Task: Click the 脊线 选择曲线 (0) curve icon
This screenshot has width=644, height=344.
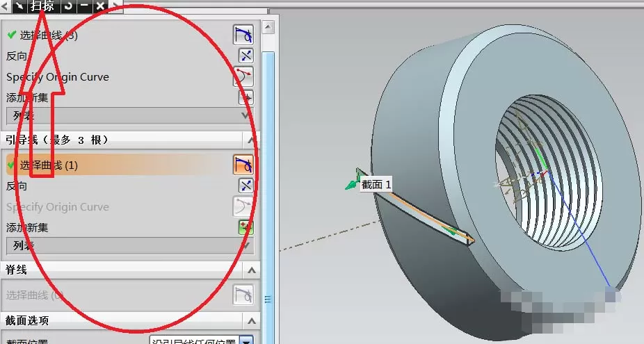Action: [x=243, y=295]
